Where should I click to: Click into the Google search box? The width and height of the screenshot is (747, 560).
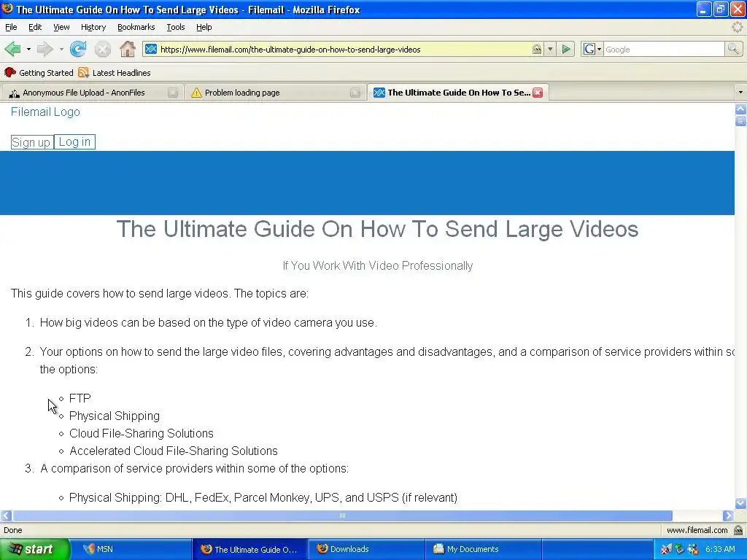click(664, 50)
